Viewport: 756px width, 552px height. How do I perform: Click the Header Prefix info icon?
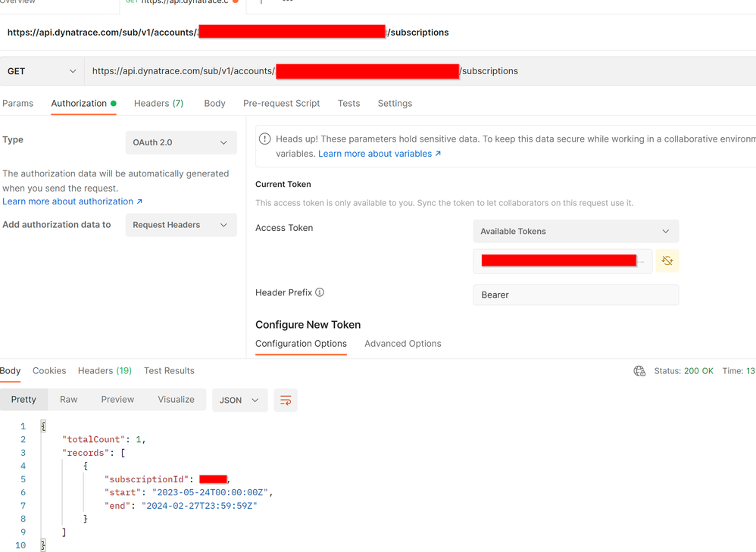(x=320, y=292)
